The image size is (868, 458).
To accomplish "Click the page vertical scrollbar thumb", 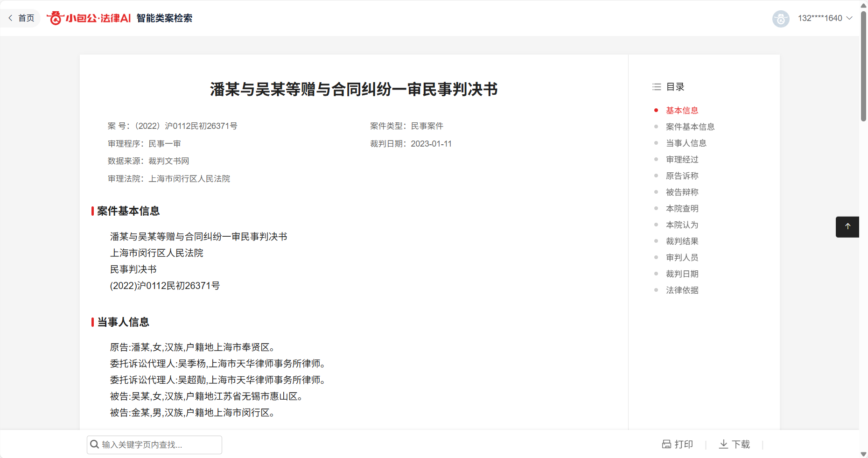I will point(863,65).
